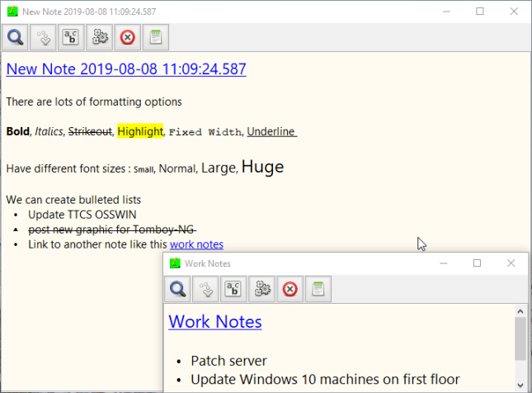The height and width of the screenshot is (393, 532).
Task: Click scrollbar down arrow in Work Notes window
Action: tap(520, 386)
